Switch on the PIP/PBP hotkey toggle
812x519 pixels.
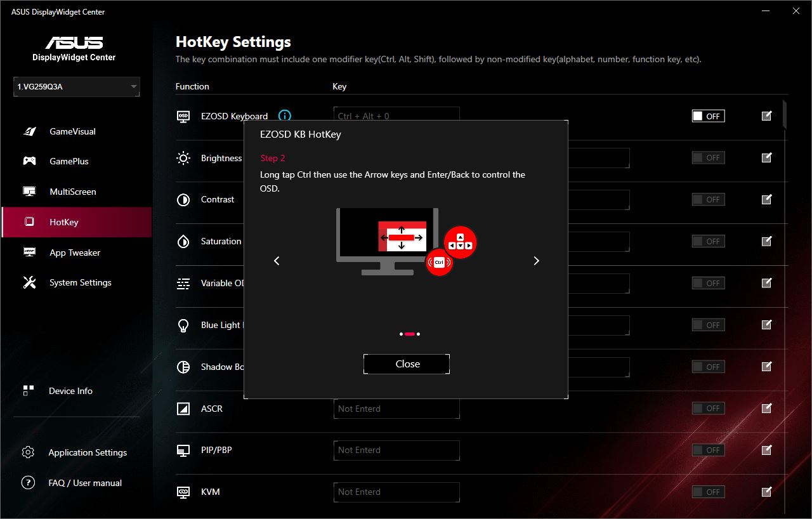(x=708, y=450)
